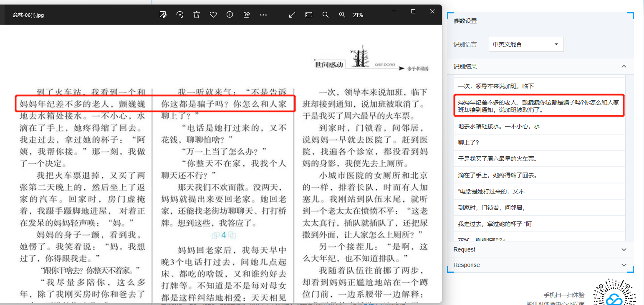Expand the Request section
The width and height of the screenshot is (644, 305).
[x=624, y=249]
